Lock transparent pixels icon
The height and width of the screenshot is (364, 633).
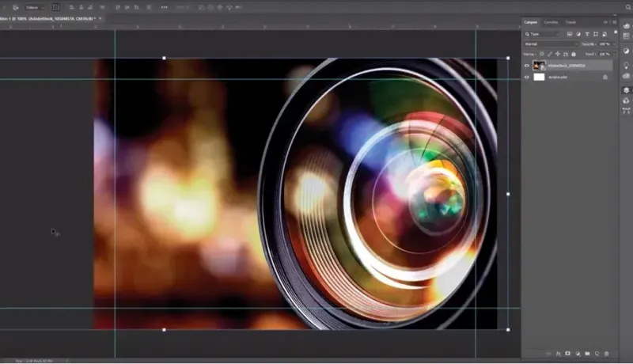click(x=542, y=54)
